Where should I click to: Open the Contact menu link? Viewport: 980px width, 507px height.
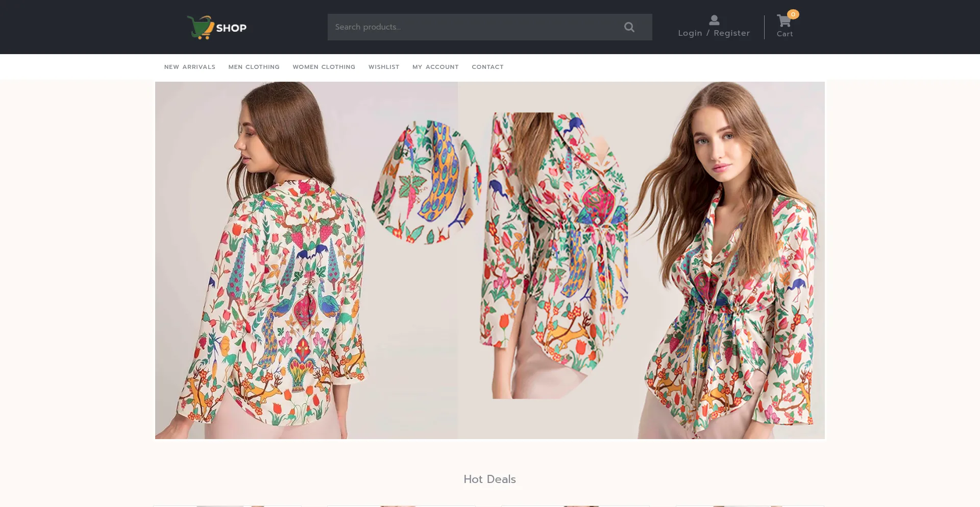click(x=487, y=67)
